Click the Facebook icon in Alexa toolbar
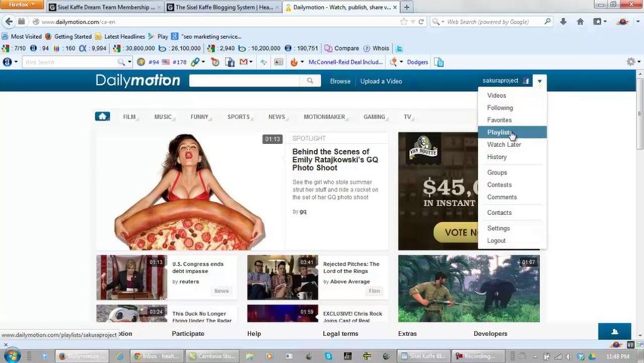 tap(230, 62)
